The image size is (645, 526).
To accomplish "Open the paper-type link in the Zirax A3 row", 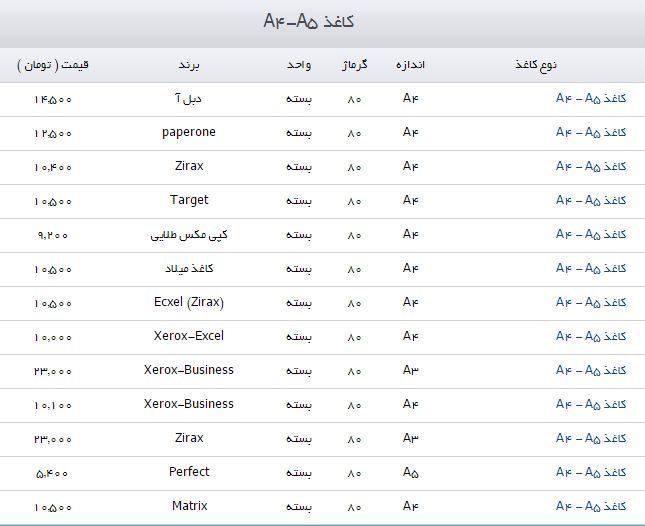I will click(591, 439).
